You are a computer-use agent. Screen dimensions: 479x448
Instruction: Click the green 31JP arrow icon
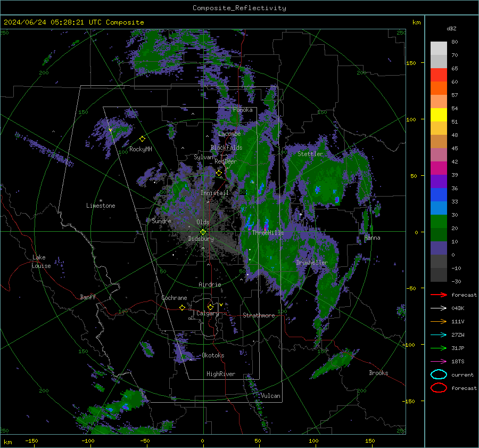coord(439,348)
